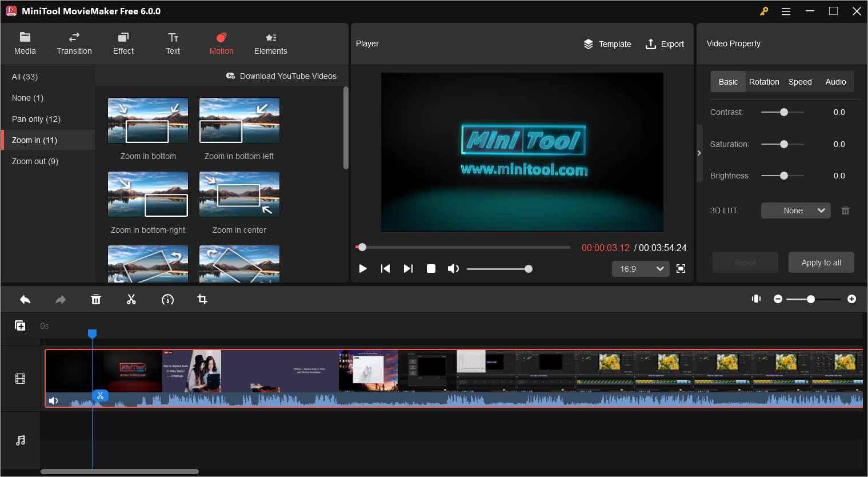Adjust the Brightness slider
This screenshot has height=477, width=868.
click(x=783, y=176)
